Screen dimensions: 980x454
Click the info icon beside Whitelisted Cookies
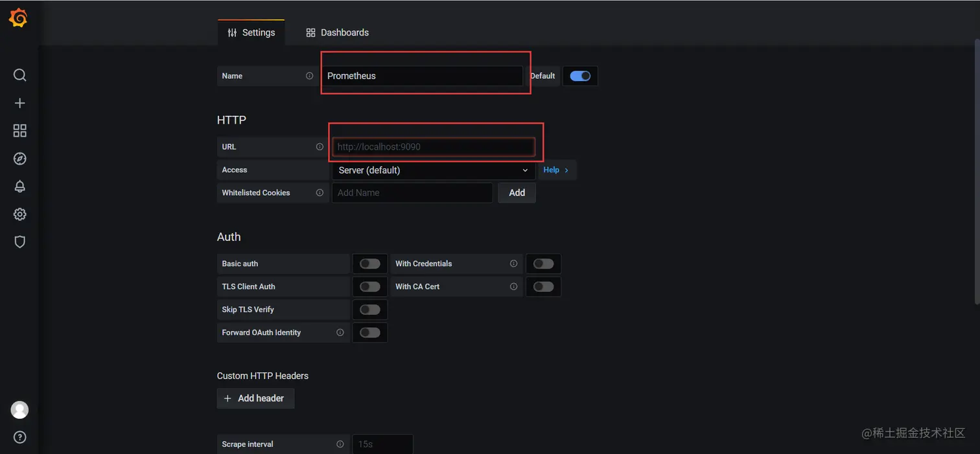coord(320,193)
